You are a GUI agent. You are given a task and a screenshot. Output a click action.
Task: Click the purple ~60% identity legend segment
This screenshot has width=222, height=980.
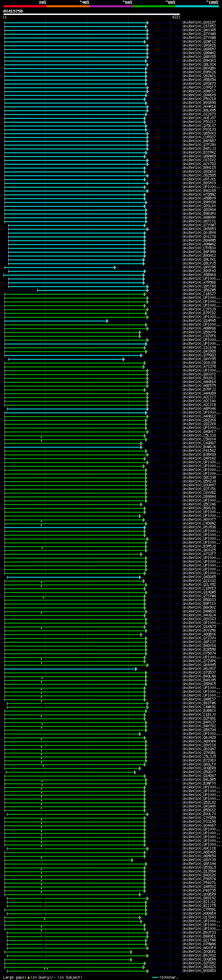point(111,6)
